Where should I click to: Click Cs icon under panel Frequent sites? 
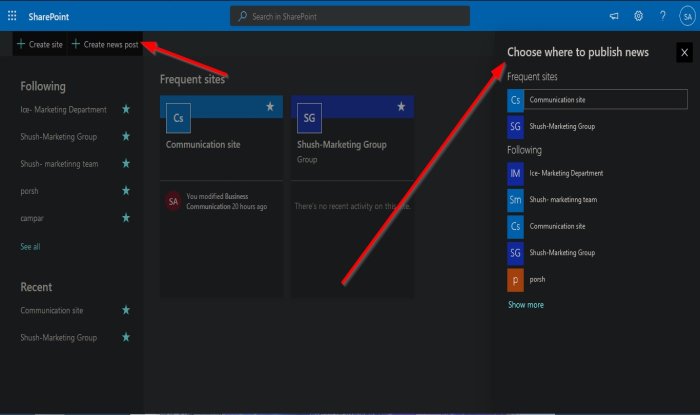(x=515, y=100)
